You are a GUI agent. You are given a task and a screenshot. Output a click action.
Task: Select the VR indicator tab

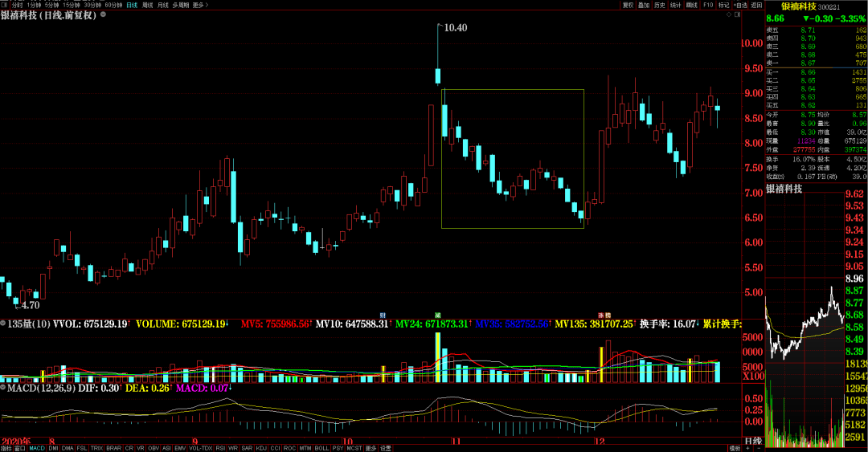[141, 448]
